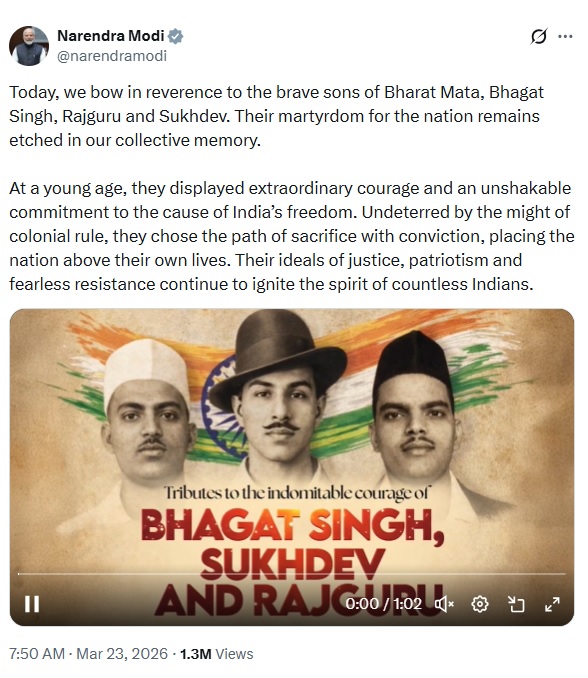Click the 'Tributes to the indomitable courage' caption
Viewport: 588px width, 678px height.
296,493
